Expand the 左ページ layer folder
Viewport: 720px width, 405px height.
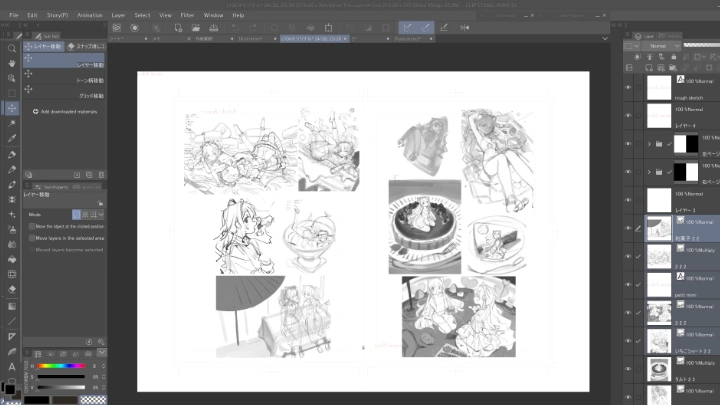pos(649,144)
